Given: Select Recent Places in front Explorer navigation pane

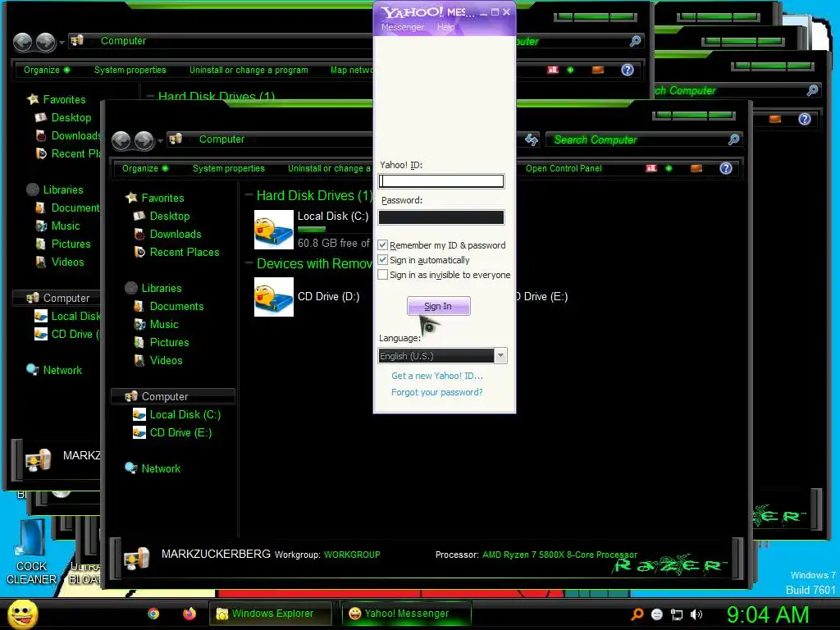Looking at the screenshot, I should point(185,252).
